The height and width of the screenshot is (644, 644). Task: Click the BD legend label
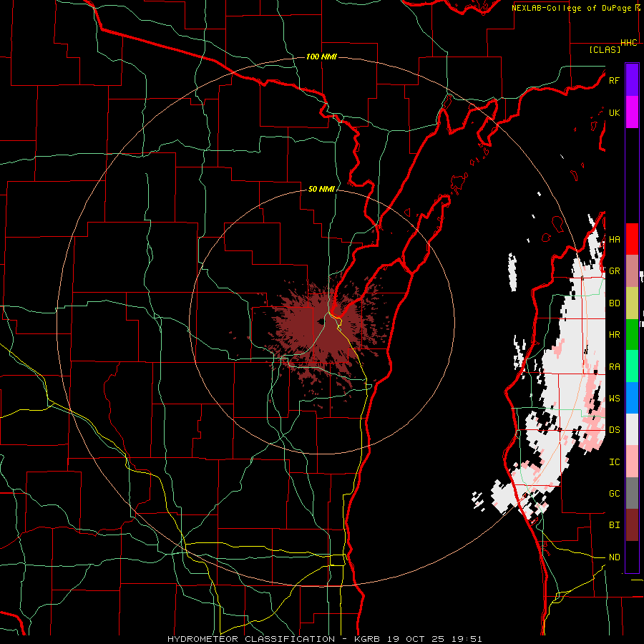coord(614,303)
